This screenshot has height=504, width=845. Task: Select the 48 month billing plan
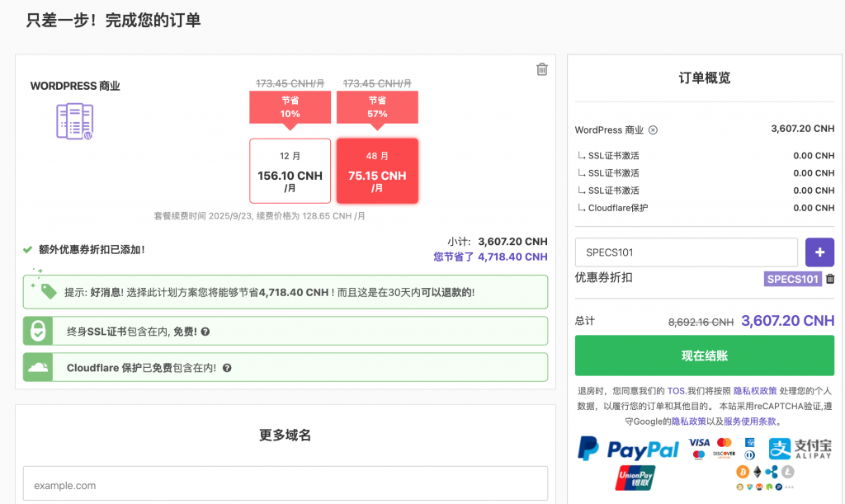(377, 170)
